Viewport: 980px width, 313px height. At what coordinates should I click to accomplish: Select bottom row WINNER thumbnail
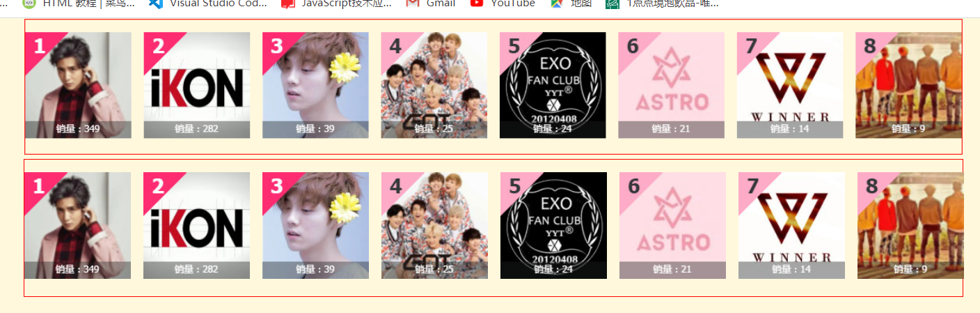click(791, 225)
